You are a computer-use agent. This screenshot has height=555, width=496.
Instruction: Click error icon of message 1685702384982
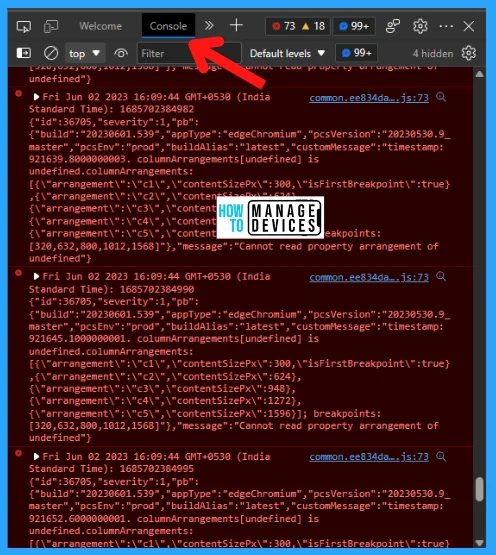tap(18, 94)
